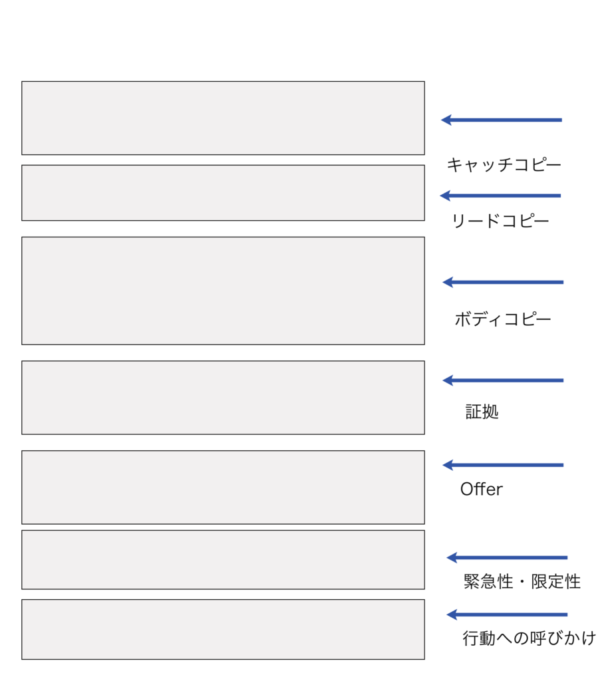Click the gray box beside the Offer arrow

224,487
